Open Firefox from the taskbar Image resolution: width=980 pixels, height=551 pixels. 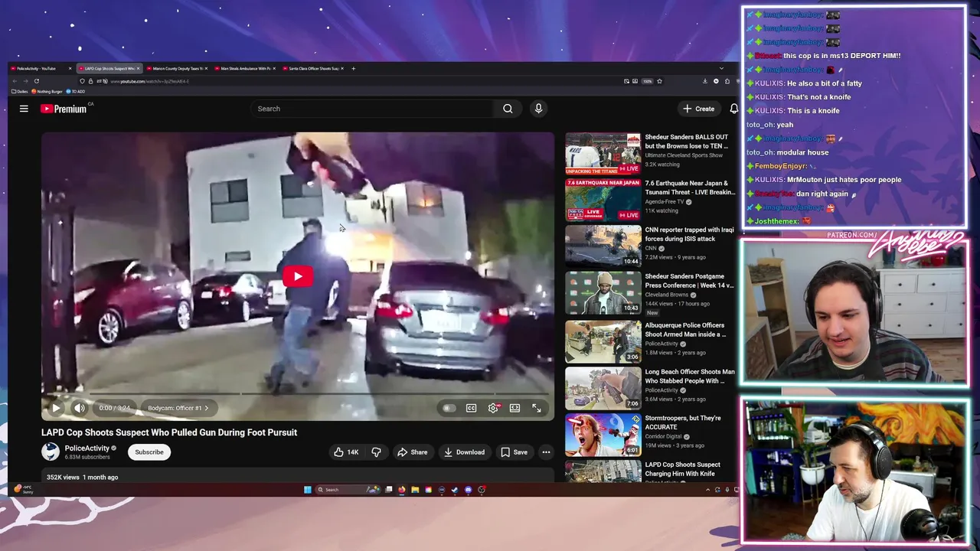pyautogui.click(x=402, y=490)
